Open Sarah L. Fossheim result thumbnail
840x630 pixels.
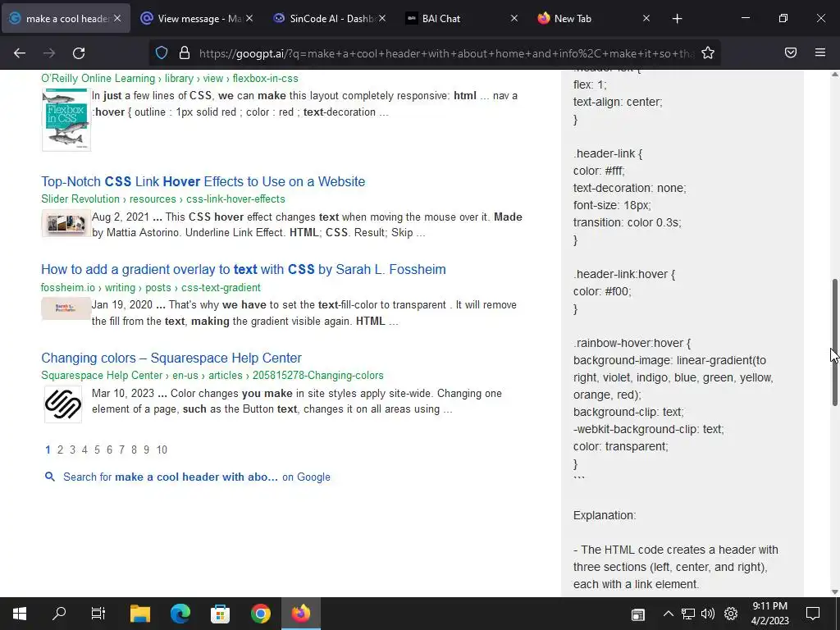click(x=66, y=308)
